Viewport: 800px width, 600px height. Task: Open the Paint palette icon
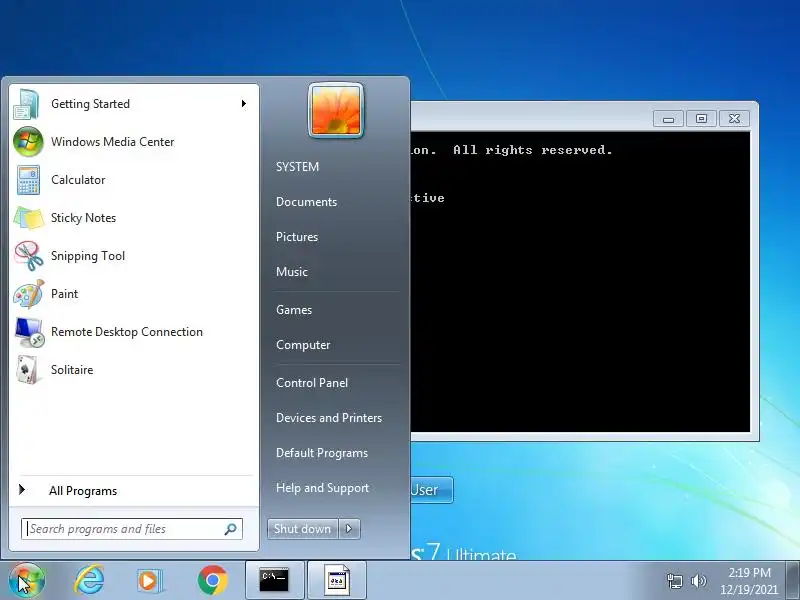coord(29,294)
